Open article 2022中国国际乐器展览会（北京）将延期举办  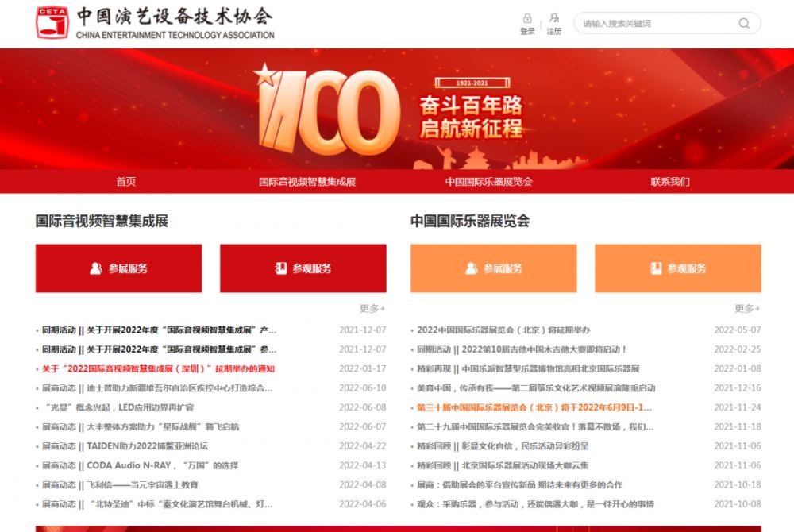[x=503, y=330]
